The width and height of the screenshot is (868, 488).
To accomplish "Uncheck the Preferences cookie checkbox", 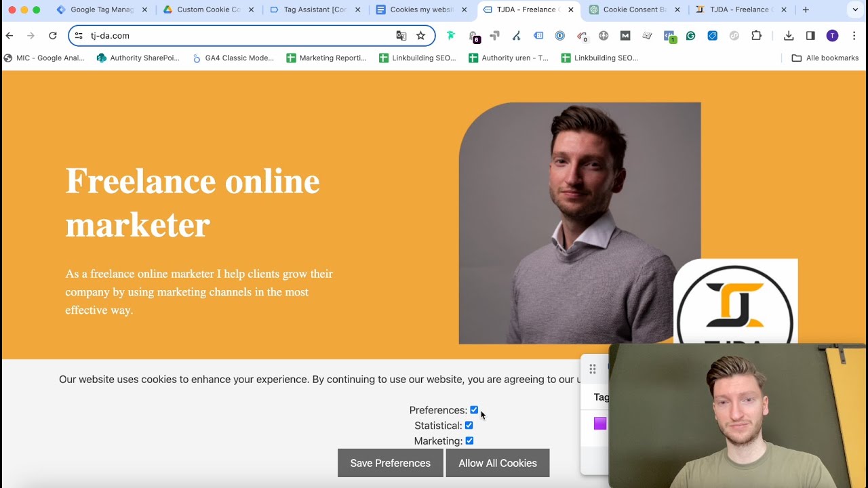I will (x=474, y=410).
